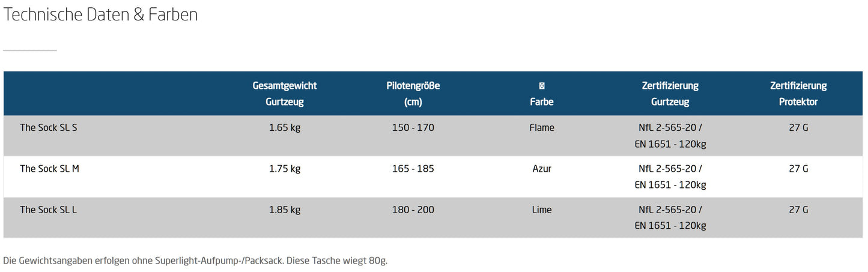Click the Gesamtgewicht Gurtzeug column header
Screen dimensions: 868x272
[284, 94]
